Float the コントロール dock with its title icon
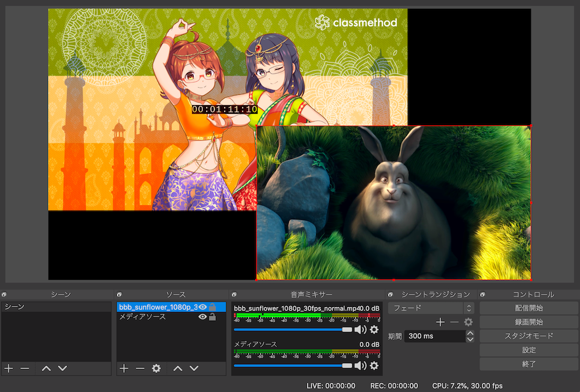The width and height of the screenshot is (580, 392). pyautogui.click(x=483, y=295)
